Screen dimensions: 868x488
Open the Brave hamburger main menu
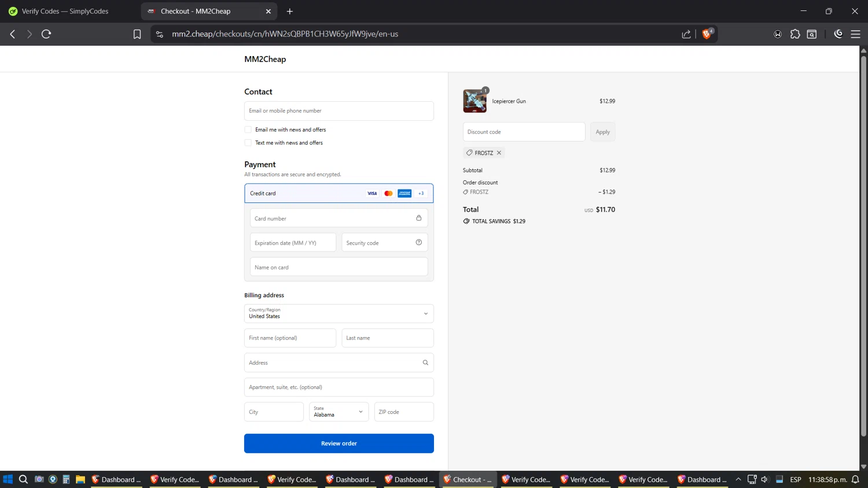(855, 34)
